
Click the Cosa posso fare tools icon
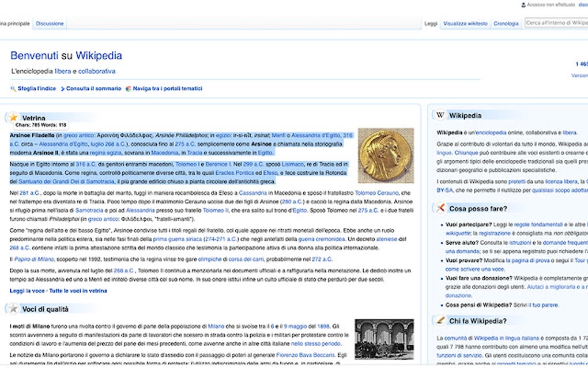coord(440,208)
